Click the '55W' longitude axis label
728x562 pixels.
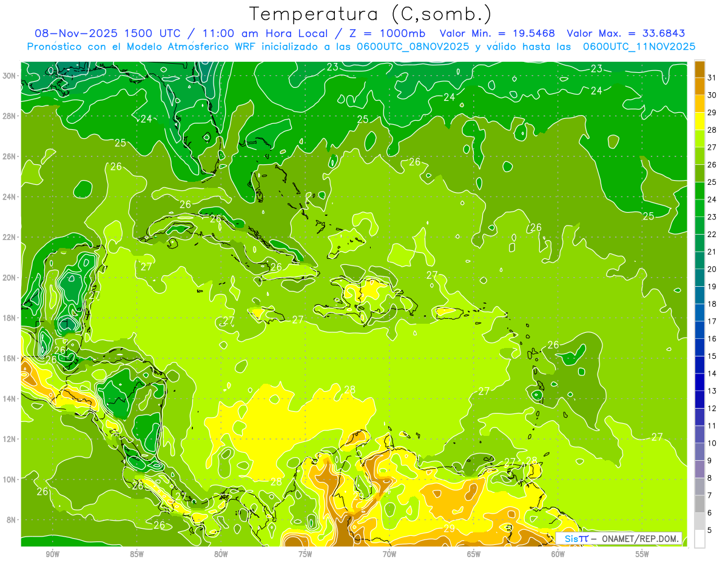642,554
